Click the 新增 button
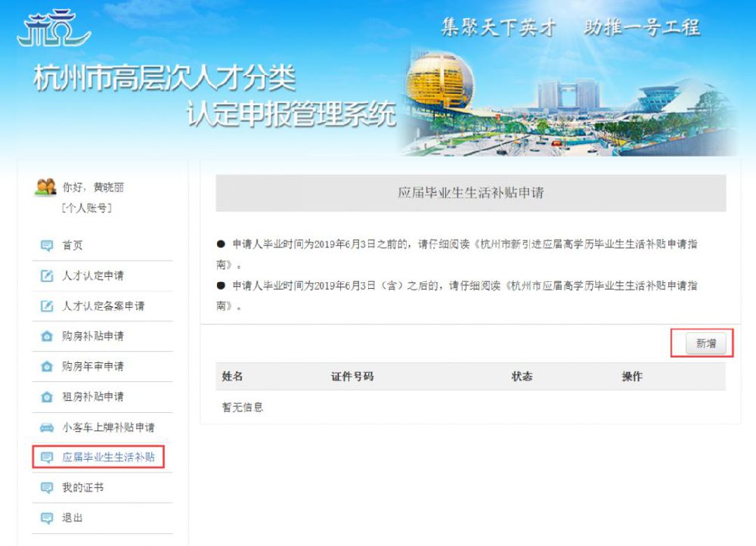Screen dimensions: 756x546 pos(706,343)
